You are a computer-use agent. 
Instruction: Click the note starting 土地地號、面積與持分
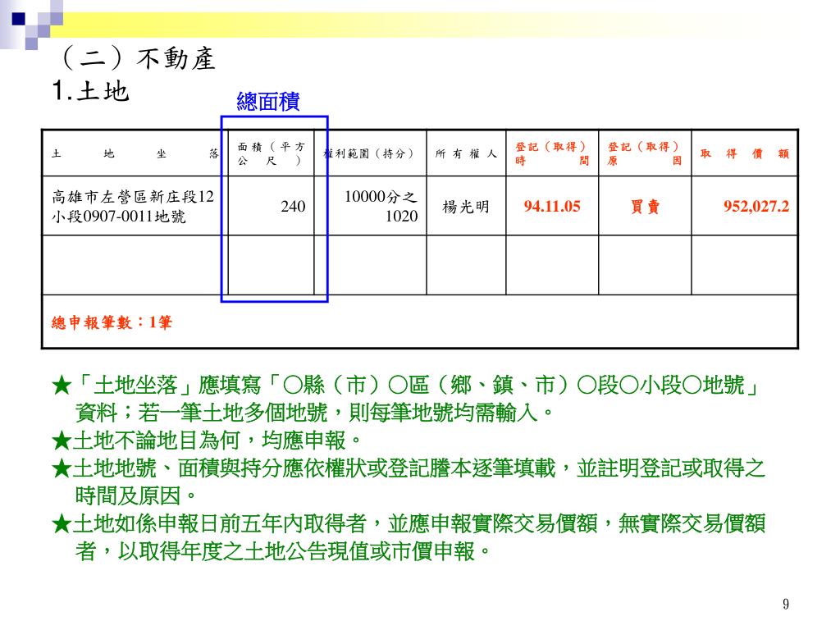(409, 468)
